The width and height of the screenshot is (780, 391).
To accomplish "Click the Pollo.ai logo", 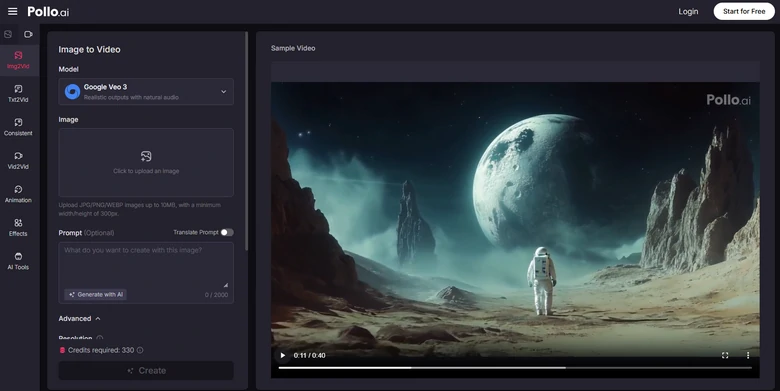I will pyautogui.click(x=48, y=11).
